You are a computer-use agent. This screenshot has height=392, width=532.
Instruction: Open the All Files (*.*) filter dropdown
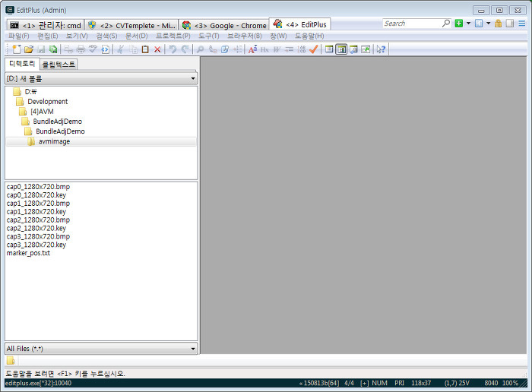101,349
